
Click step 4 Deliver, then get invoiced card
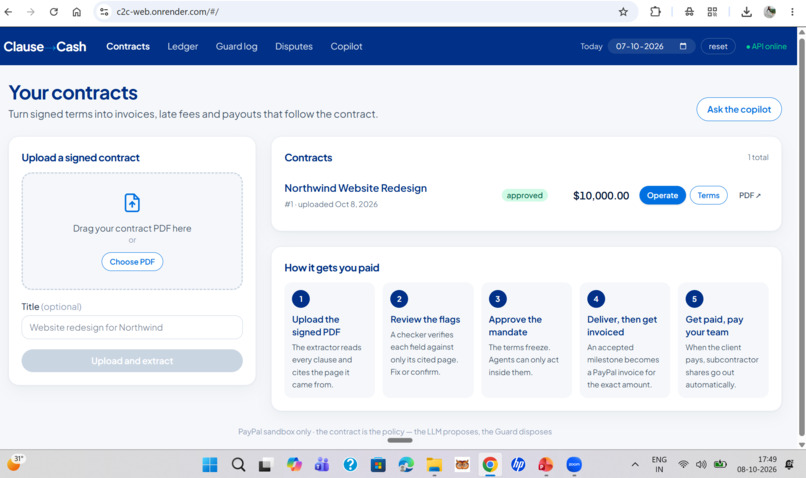625,340
